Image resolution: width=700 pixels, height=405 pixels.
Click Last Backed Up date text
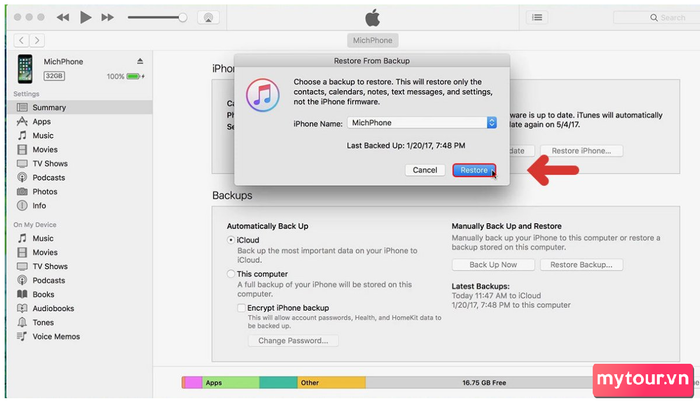coord(406,146)
